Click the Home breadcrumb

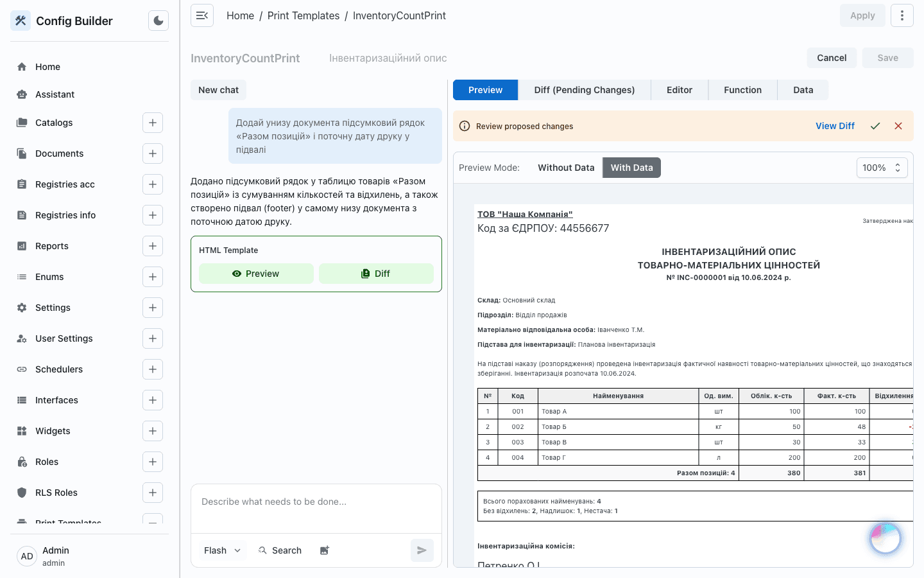point(240,15)
